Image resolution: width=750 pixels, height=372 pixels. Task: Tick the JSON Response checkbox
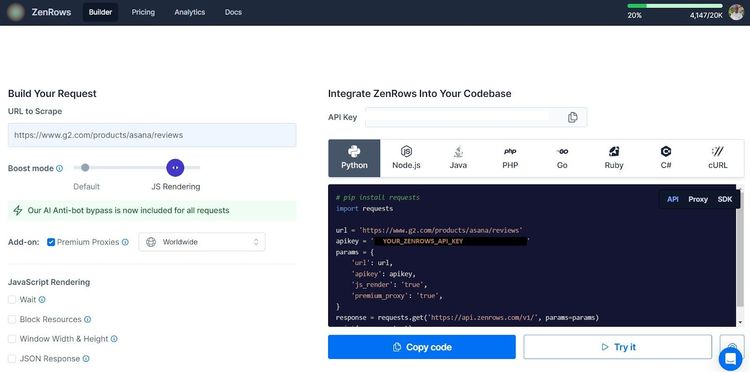(x=12, y=359)
